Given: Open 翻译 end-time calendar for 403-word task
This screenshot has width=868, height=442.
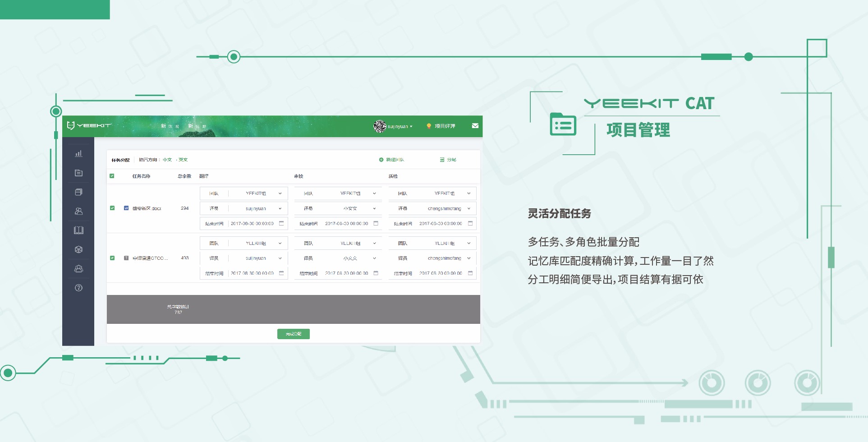Looking at the screenshot, I should [281, 273].
